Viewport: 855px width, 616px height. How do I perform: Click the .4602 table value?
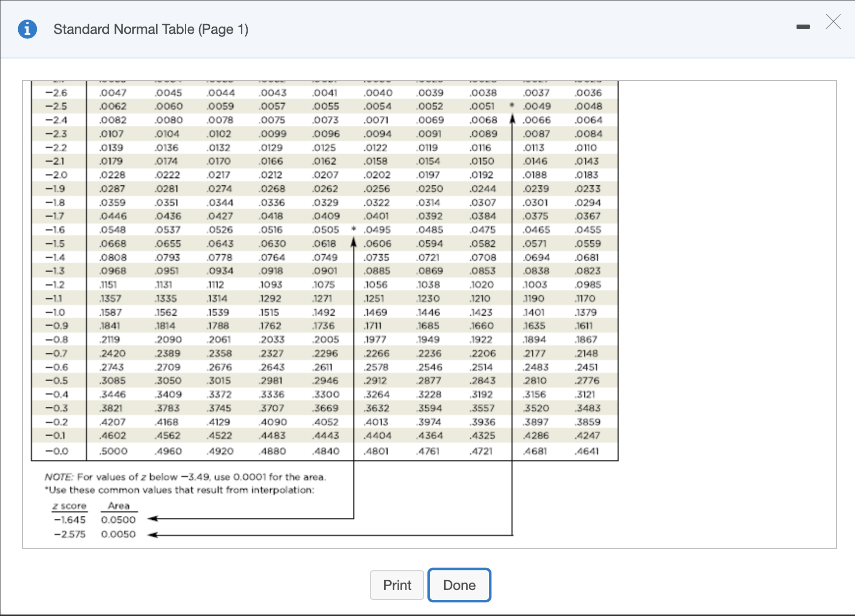[113, 435]
